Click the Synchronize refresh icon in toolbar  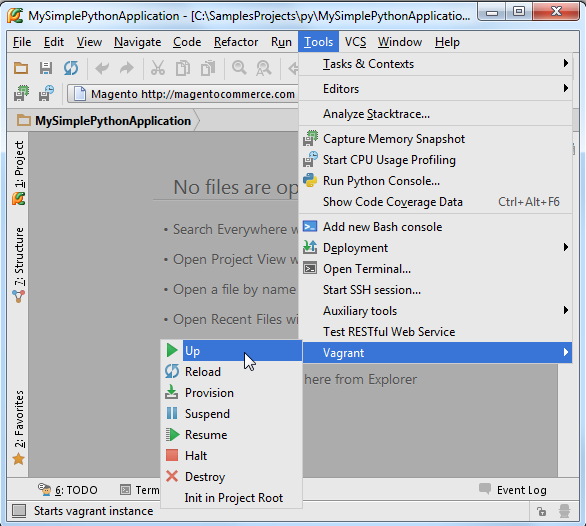71,68
